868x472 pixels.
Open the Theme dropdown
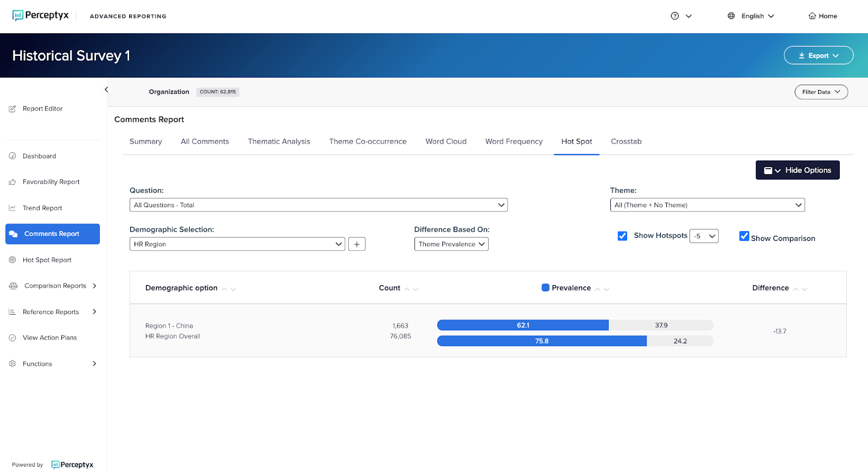[707, 205]
